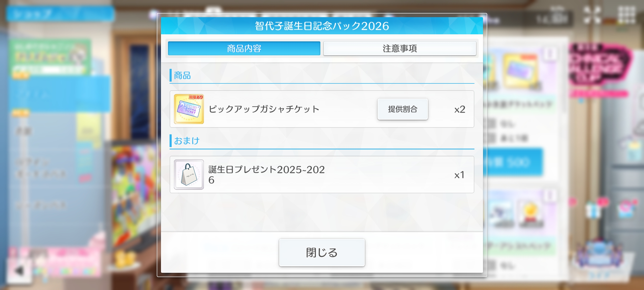Switch to the 注意事項 tab
The width and height of the screenshot is (644, 290).
(x=400, y=48)
